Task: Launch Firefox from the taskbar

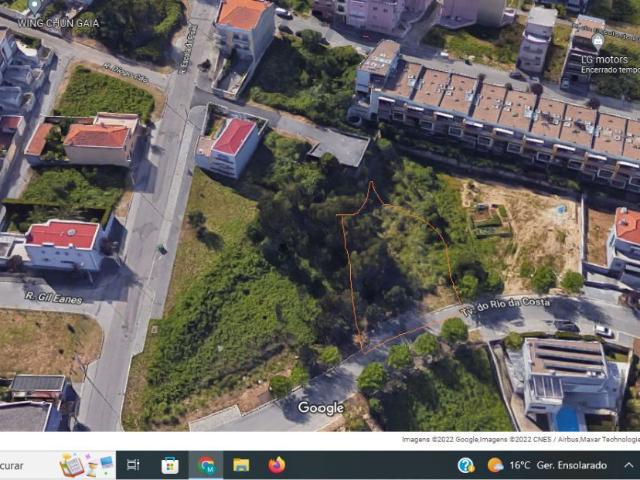Action: 277,465
